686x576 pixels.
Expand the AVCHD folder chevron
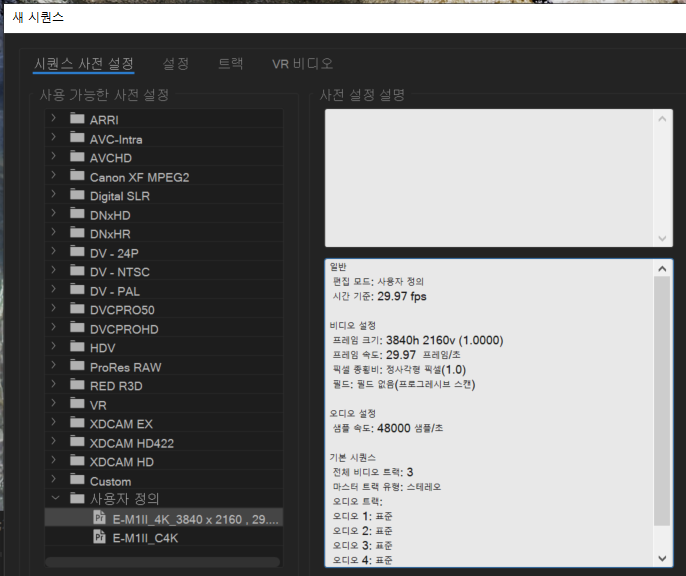tap(53, 156)
